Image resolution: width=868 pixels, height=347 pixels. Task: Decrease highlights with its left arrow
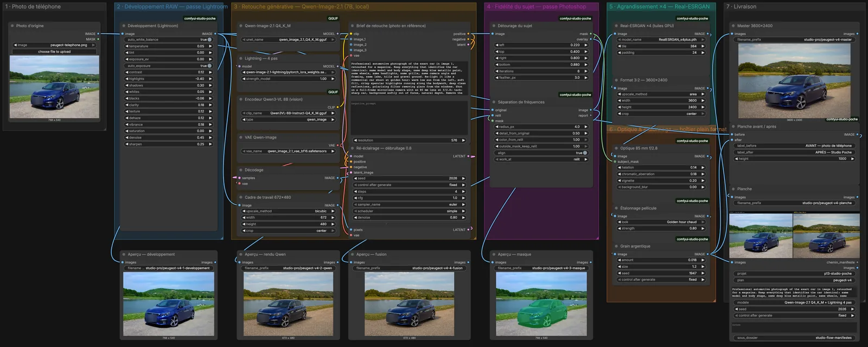coord(127,79)
